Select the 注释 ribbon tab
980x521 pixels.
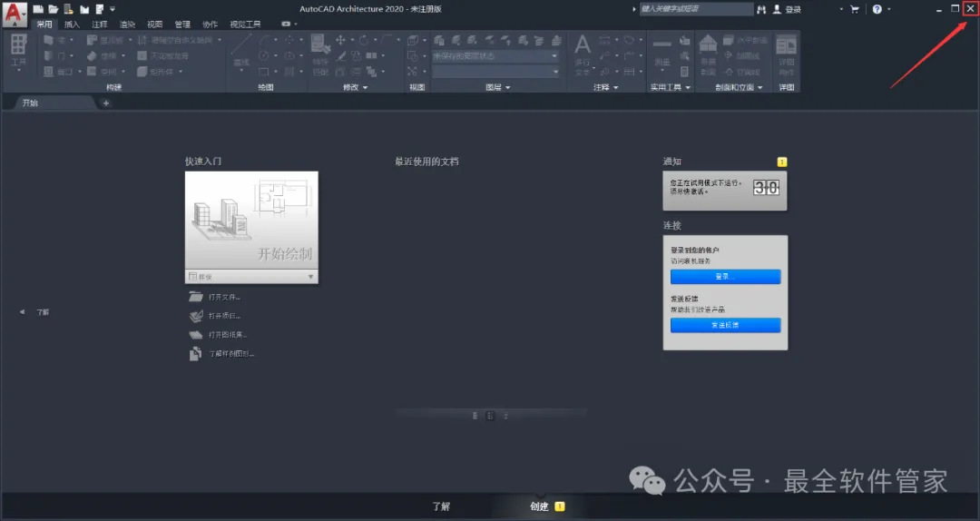pyautogui.click(x=100, y=25)
